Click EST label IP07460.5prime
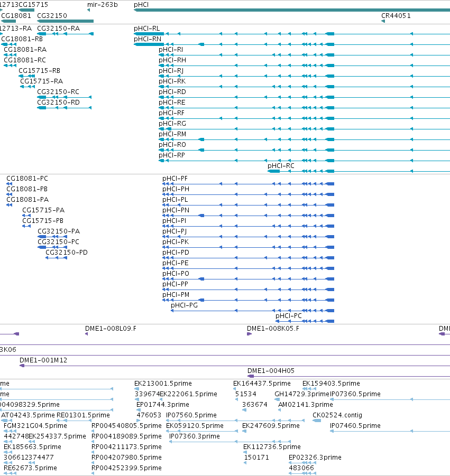This screenshot has width=450, height=476. tap(355, 426)
